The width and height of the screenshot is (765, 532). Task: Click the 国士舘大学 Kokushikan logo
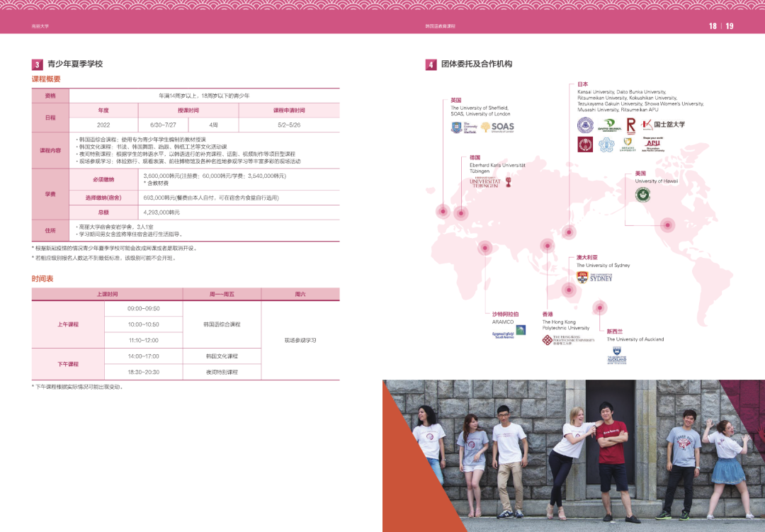point(662,125)
